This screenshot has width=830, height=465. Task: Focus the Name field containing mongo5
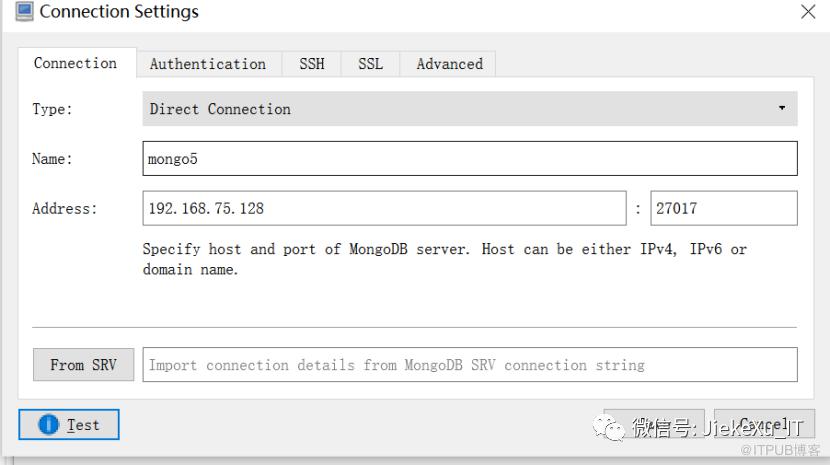coord(470,158)
